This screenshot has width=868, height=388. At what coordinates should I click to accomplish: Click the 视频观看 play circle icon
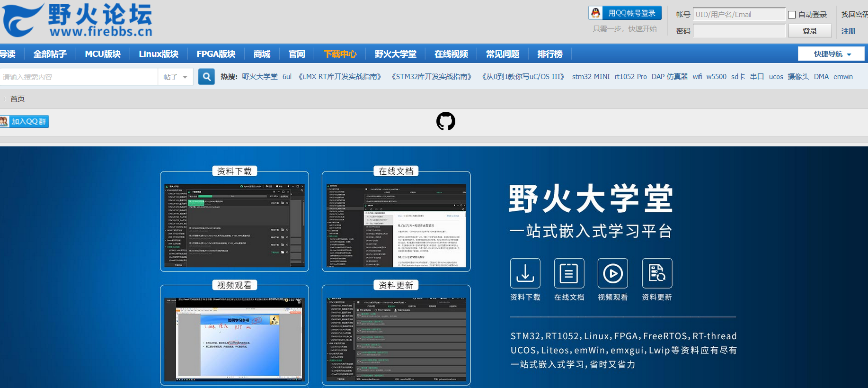point(612,273)
